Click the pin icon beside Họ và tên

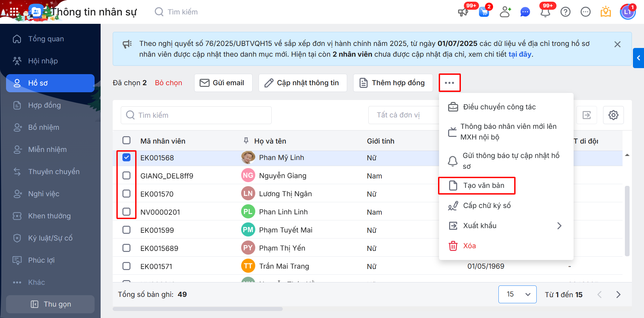tap(246, 141)
